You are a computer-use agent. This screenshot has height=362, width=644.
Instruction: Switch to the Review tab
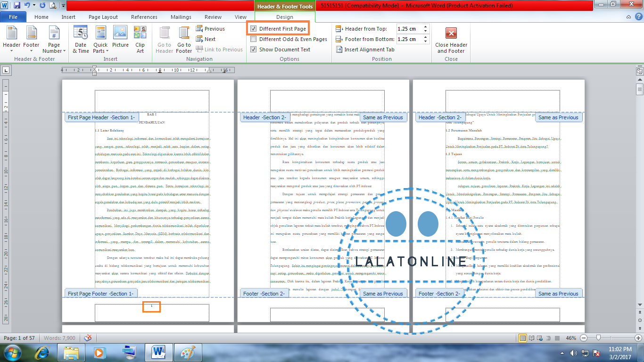213,17
